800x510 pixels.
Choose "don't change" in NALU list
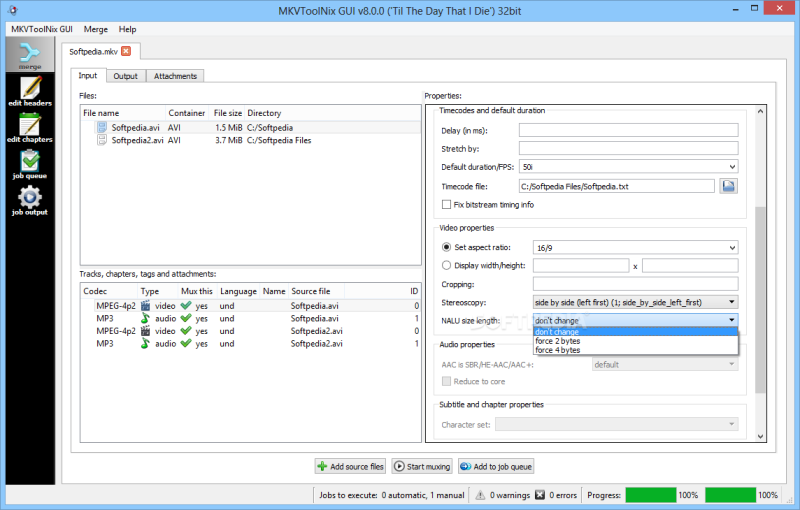click(x=636, y=332)
